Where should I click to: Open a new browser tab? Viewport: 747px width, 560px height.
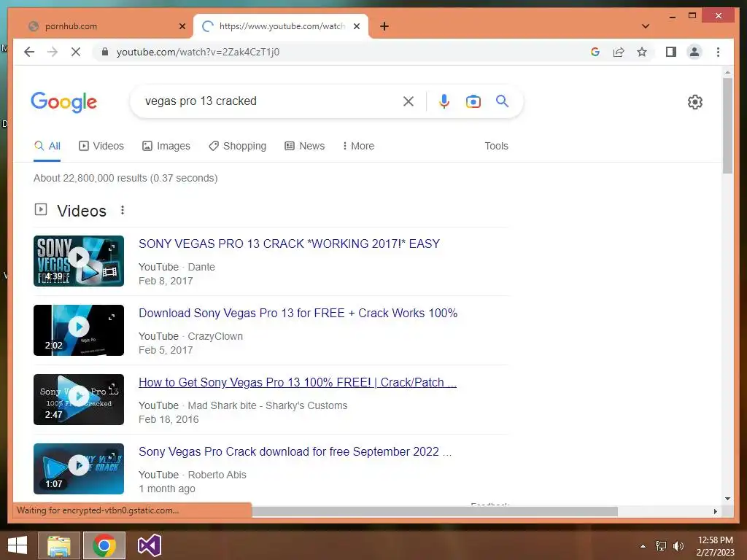(x=384, y=26)
